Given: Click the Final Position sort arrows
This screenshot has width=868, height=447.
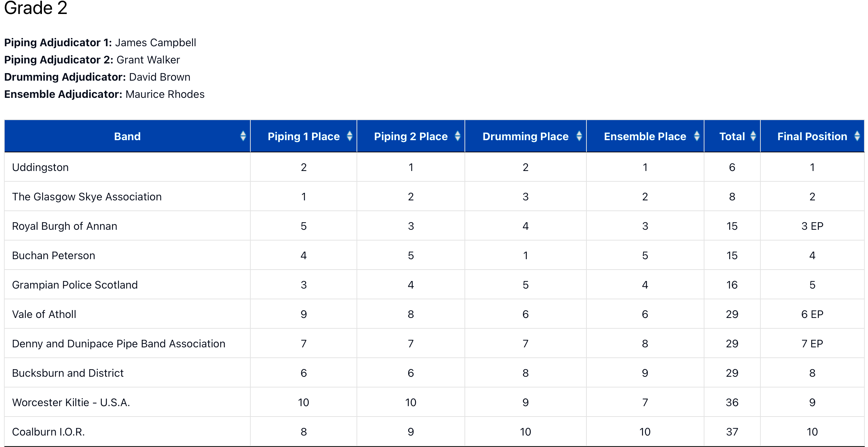Looking at the screenshot, I should (857, 136).
